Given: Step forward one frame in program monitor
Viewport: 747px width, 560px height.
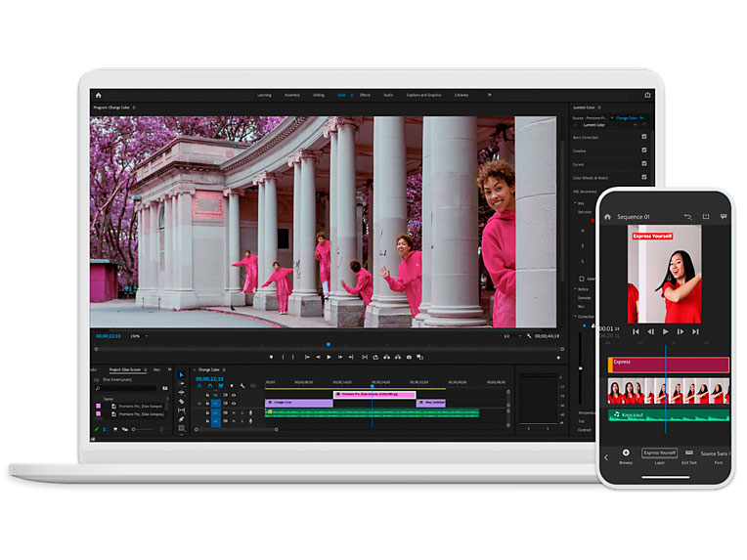Looking at the screenshot, I should [340, 357].
